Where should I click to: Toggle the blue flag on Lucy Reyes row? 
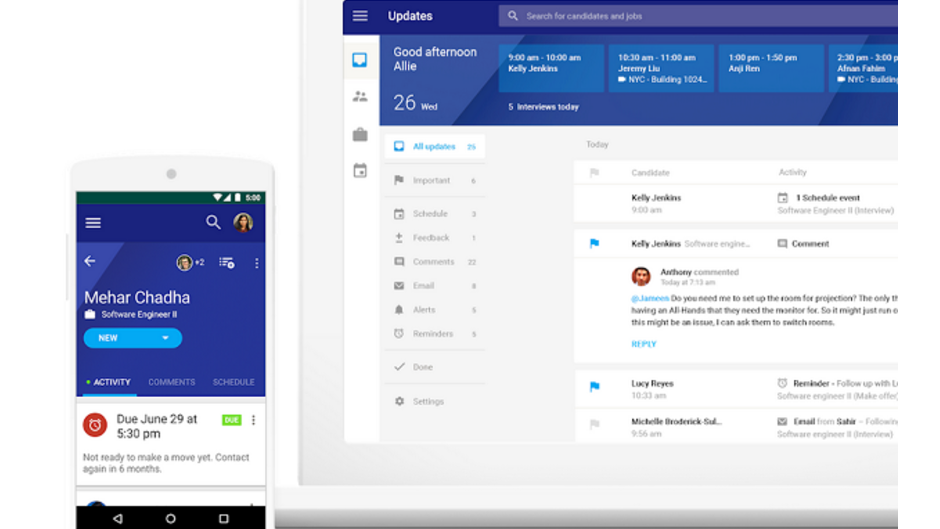click(594, 387)
